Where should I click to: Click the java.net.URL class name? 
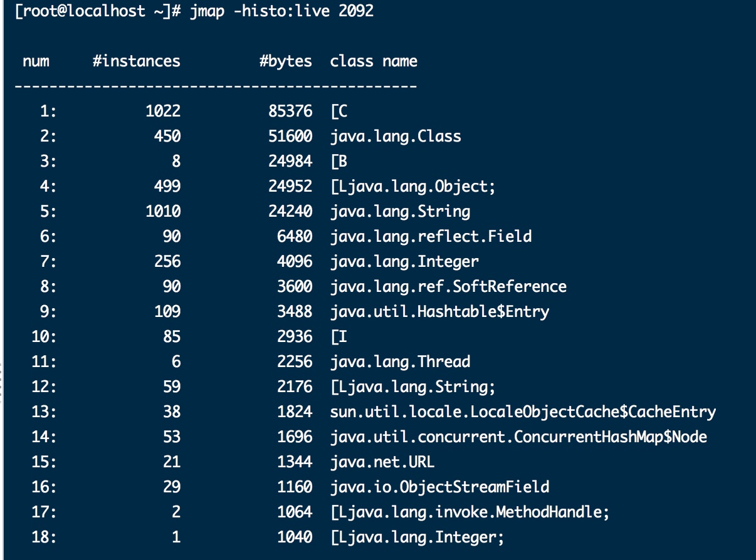point(382,462)
